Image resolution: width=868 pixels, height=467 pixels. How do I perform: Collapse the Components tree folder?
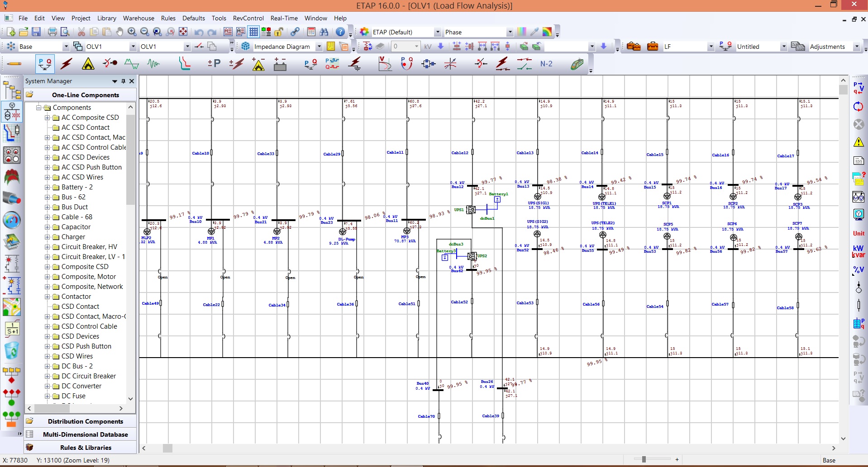tap(38, 108)
